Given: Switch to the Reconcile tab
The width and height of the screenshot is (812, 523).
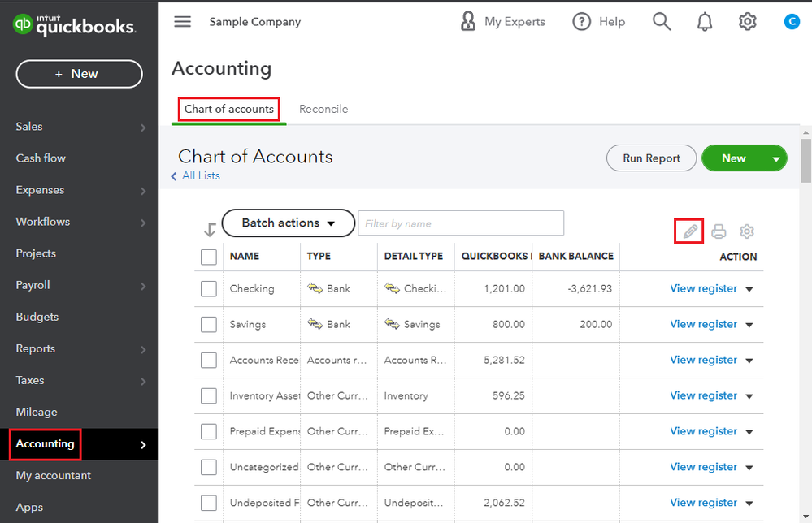Looking at the screenshot, I should [x=323, y=109].
